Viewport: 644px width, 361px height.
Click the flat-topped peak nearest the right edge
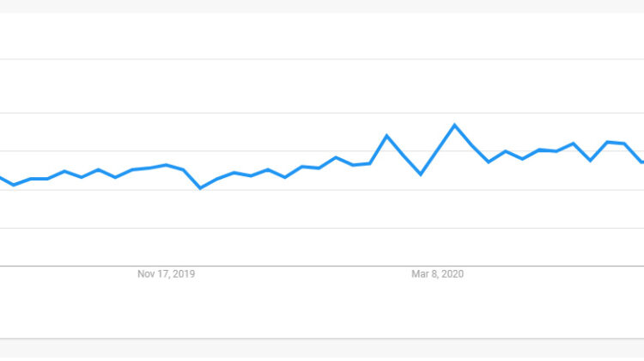[x=616, y=143]
